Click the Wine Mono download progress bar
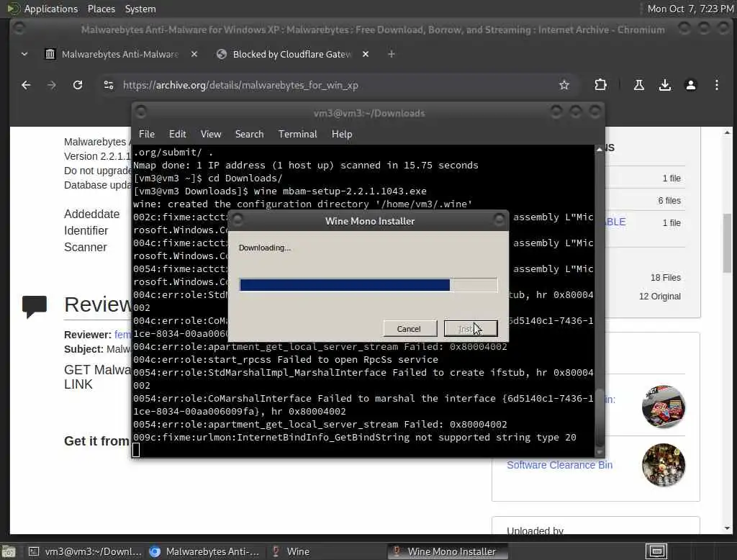 (x=368, y=285)
